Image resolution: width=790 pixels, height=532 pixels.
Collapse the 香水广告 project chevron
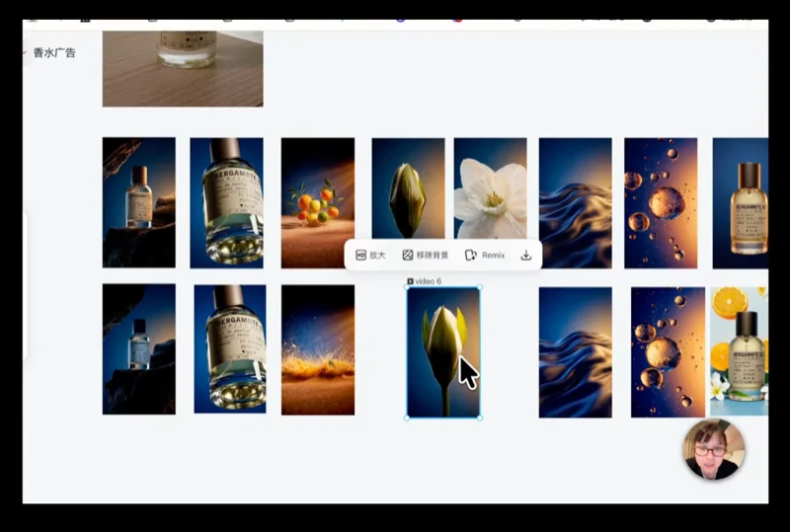click(25, 52)
